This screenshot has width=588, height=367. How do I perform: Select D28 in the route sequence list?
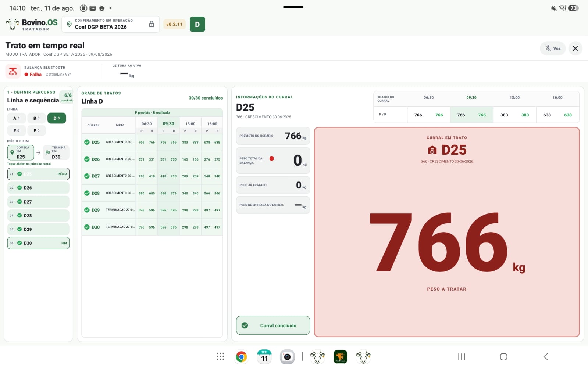pos(38,216)
